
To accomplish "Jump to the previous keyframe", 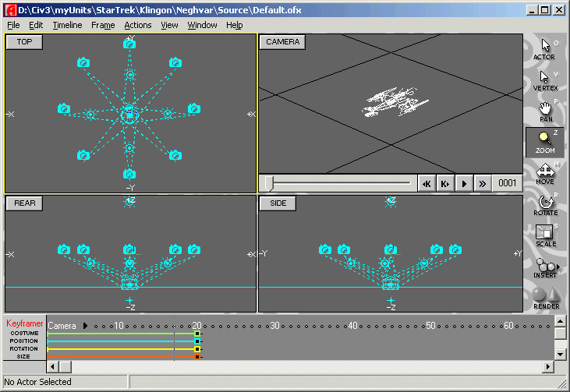I will click(427, 183).
